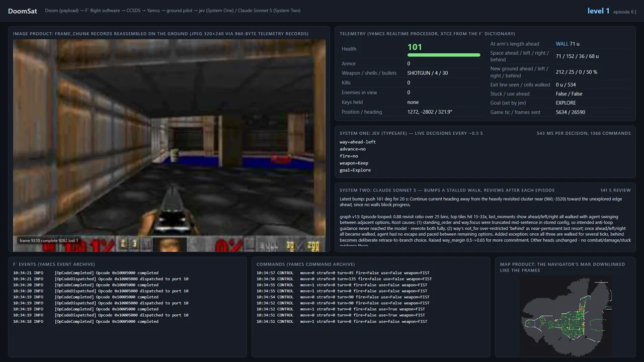Click the "graph v13: Episode looped" review paragraph
The image size is (644, 362).
tap(485, 231)
